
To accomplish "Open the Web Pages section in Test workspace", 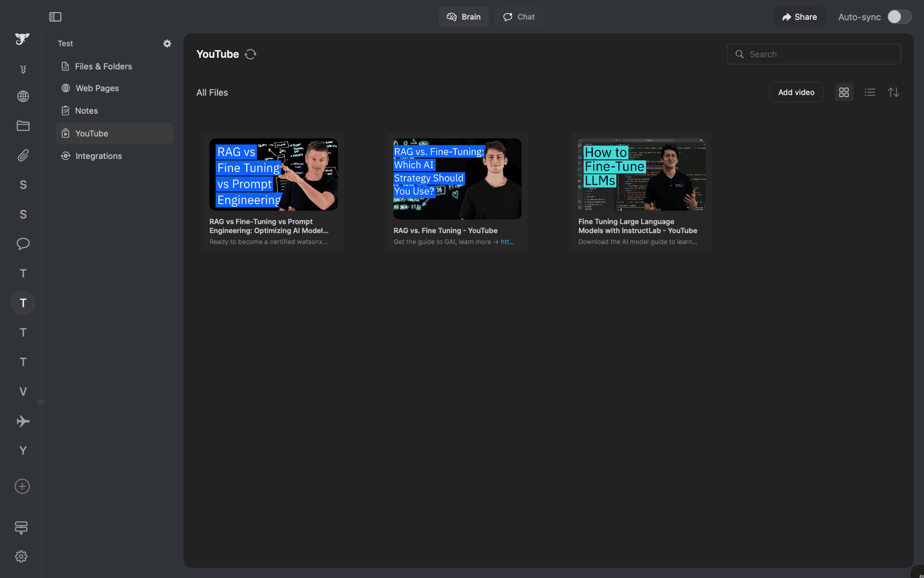I will tap(97, 88).
